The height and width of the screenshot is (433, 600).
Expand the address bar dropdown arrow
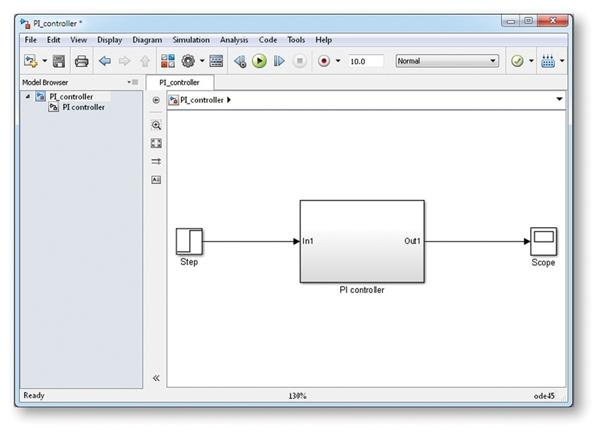tap(559, 100)
